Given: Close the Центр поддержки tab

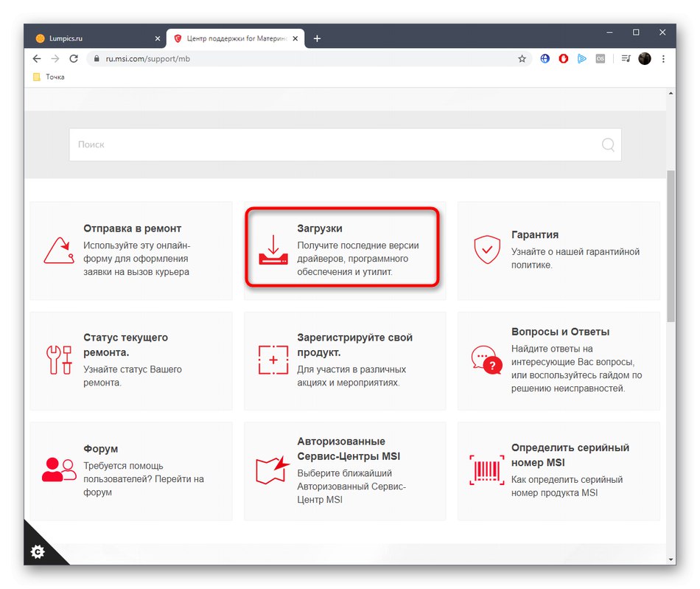Looking at the screenshot, I should (295, 38).
